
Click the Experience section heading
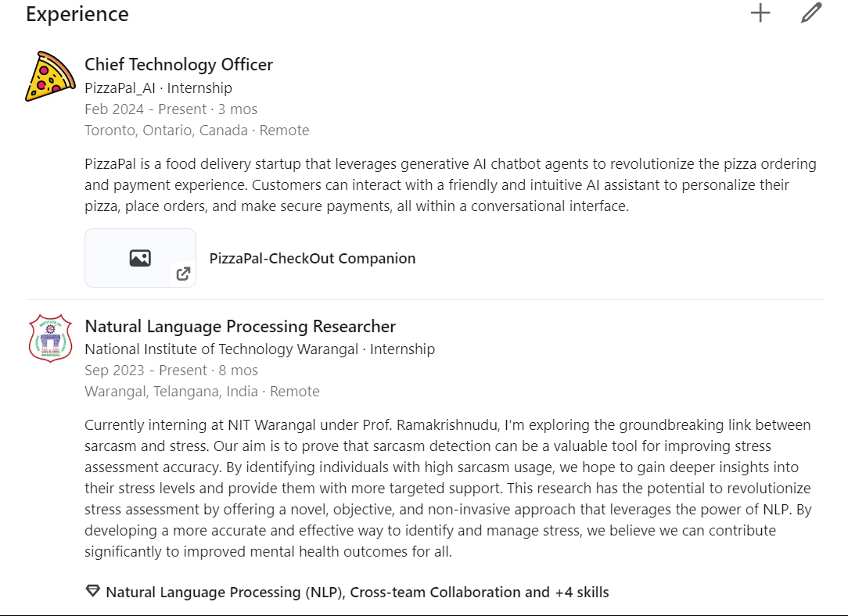(x=77, y=14)
